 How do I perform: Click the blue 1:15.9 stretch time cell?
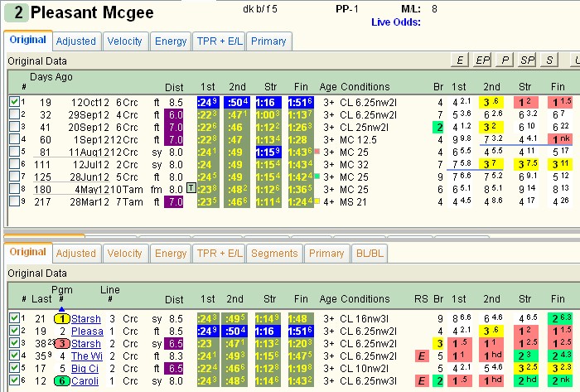[268, 152]
